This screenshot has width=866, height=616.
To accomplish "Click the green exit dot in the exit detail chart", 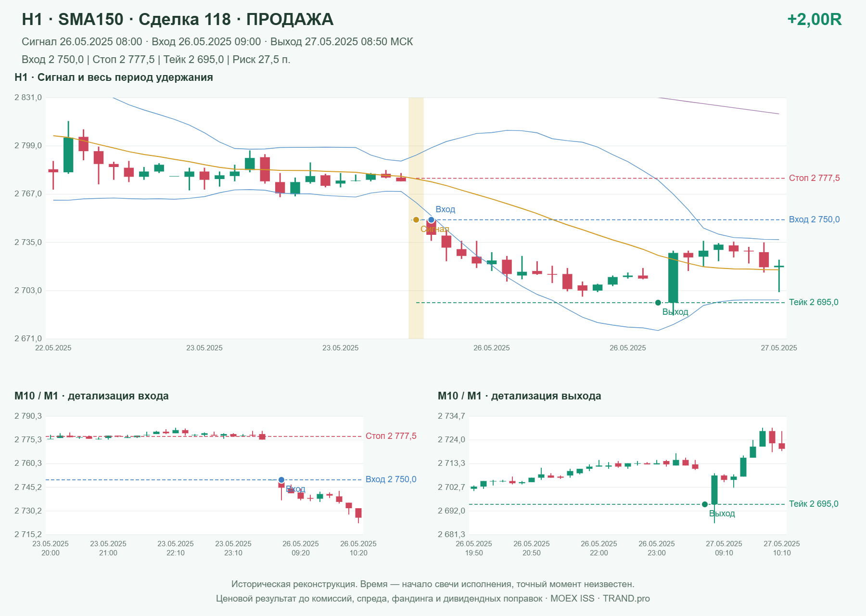I will (x=705, y=504).
